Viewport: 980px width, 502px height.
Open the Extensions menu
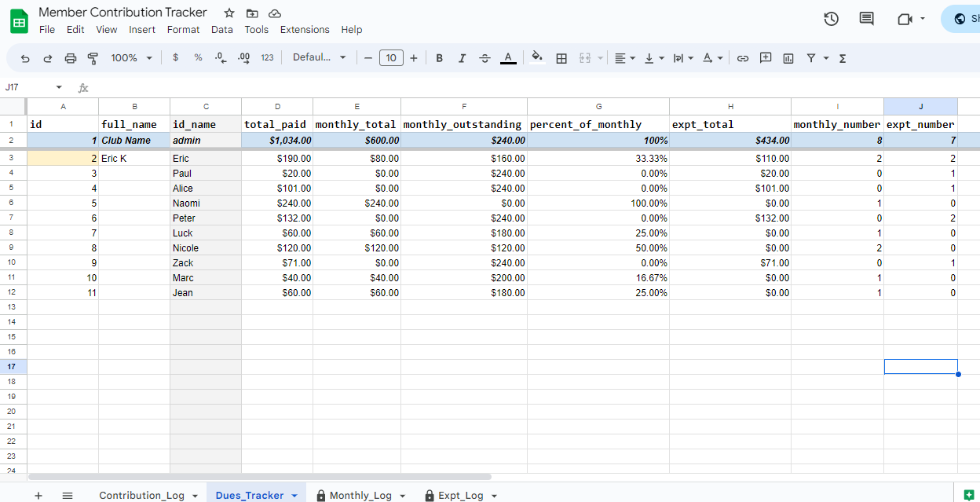(x=305, y=30)
